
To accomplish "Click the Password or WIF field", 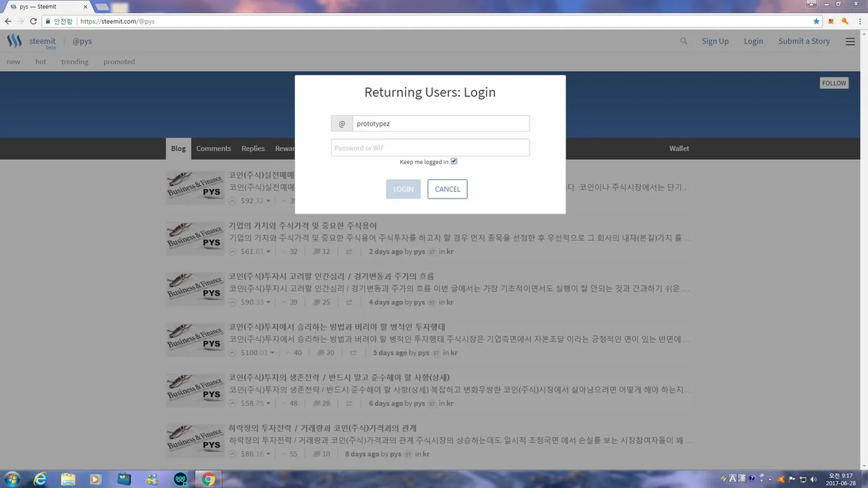I will (430, 148).
